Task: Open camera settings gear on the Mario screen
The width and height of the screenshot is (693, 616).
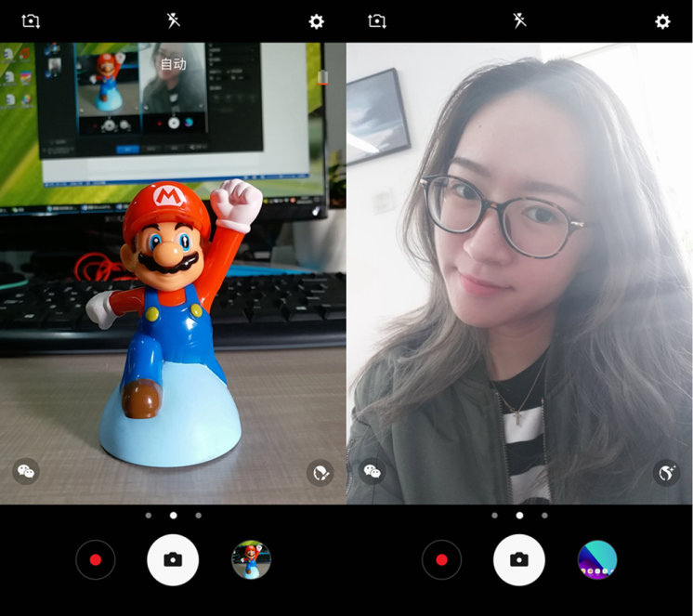Action: click(x=316, y=21)
